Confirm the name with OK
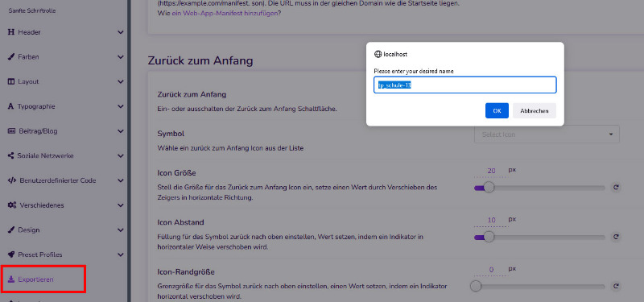Screen dimensions: 644x302 [497, 110]
